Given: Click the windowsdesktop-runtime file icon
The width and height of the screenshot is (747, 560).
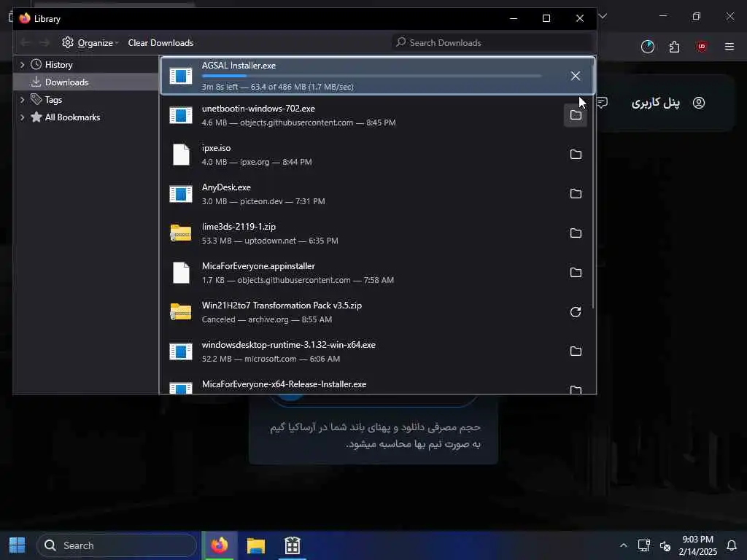Looking at the screenshot, I should pyautogui.click(x=181, y=351).
